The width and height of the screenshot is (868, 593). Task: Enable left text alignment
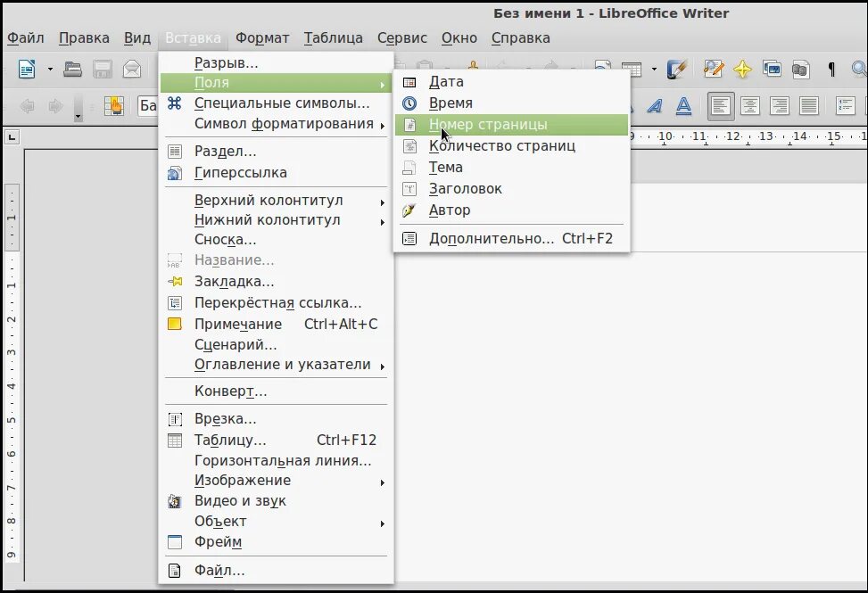720,105
